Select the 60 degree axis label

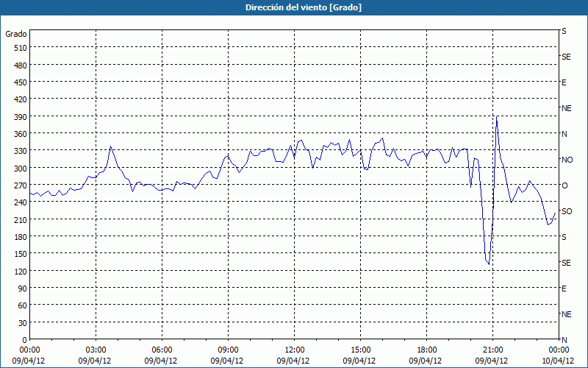23,305
